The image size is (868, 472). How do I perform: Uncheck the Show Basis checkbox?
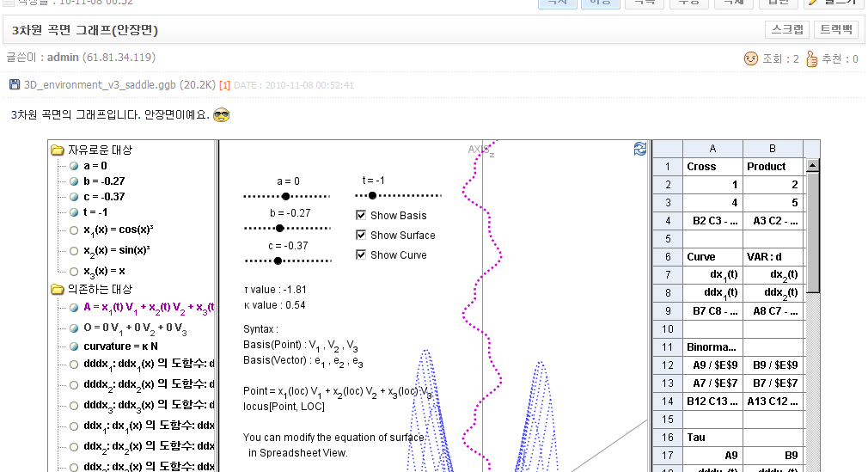coord(361,216)
